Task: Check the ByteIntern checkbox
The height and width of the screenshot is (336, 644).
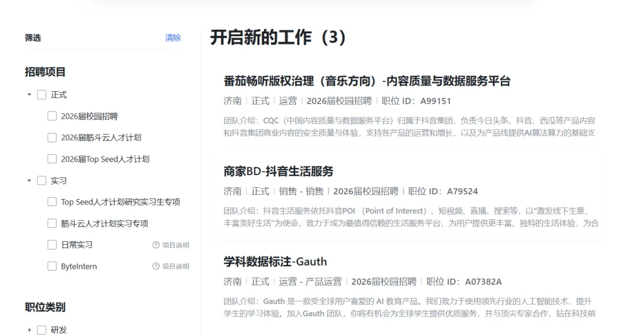Action: [x=52, y=266]
